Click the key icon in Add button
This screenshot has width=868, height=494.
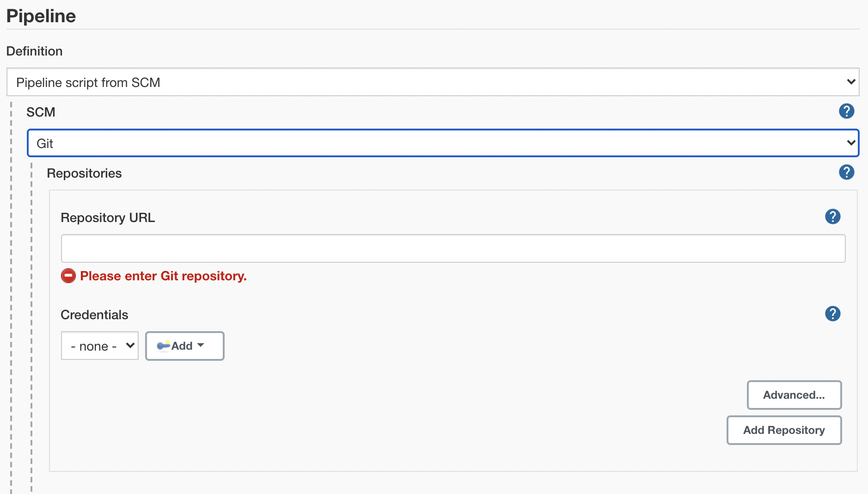click(164, 346)
